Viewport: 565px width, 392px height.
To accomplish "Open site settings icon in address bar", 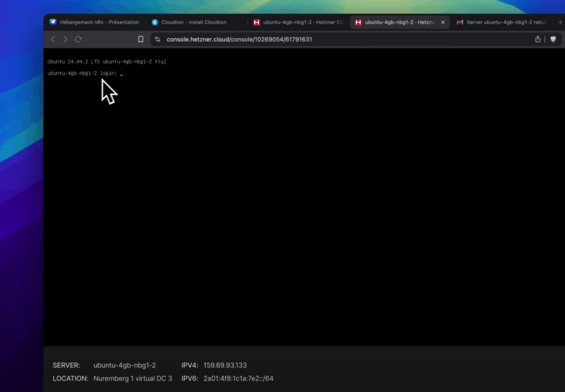I will [157, 39].
